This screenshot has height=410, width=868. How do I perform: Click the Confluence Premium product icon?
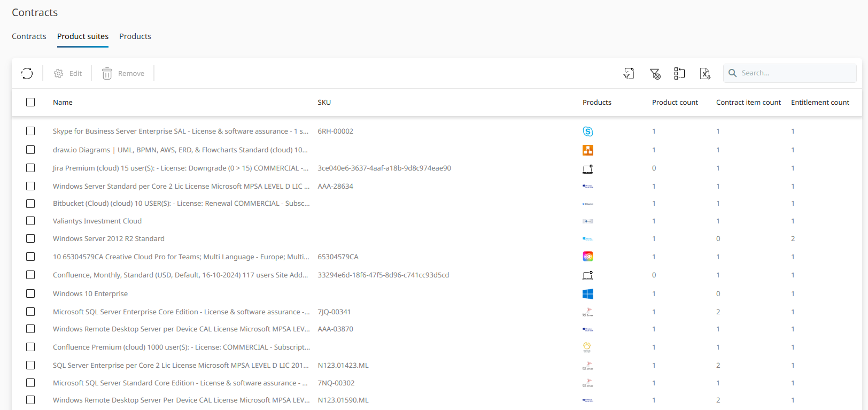click(x=587, y=347)
